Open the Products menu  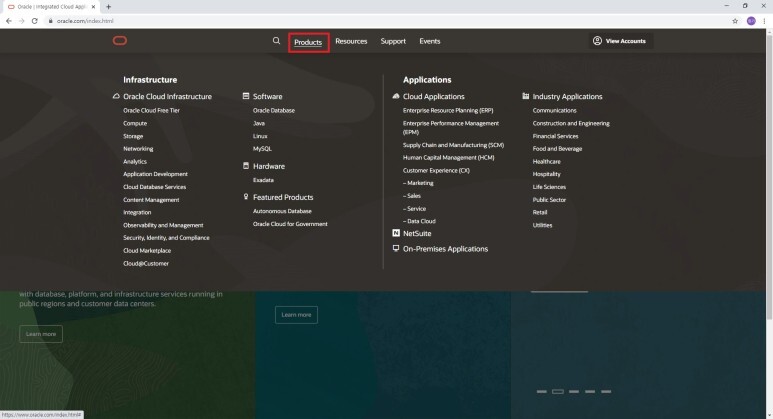click(308, 42)
